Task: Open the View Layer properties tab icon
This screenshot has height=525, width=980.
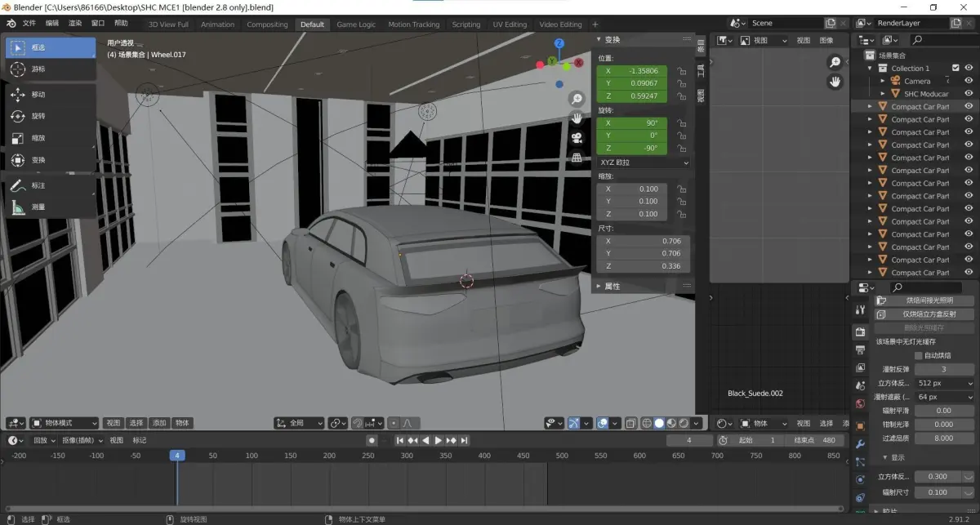Action: 860,368
